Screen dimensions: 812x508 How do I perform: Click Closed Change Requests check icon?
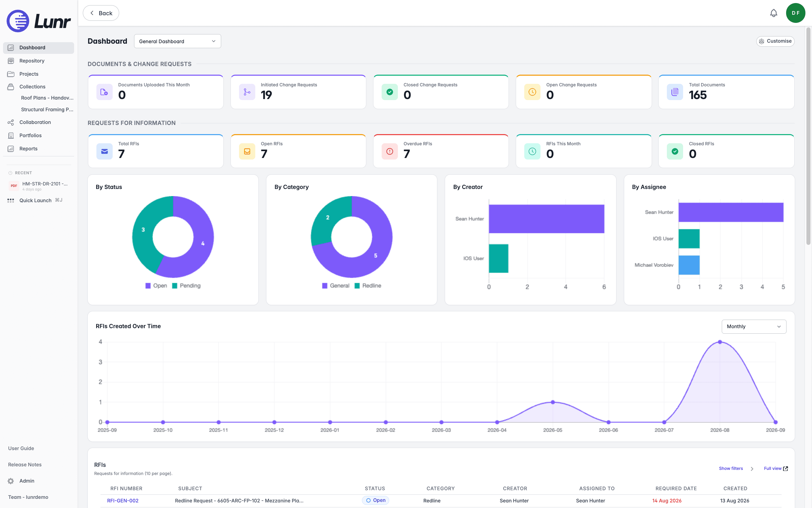[x=390, y=92]
